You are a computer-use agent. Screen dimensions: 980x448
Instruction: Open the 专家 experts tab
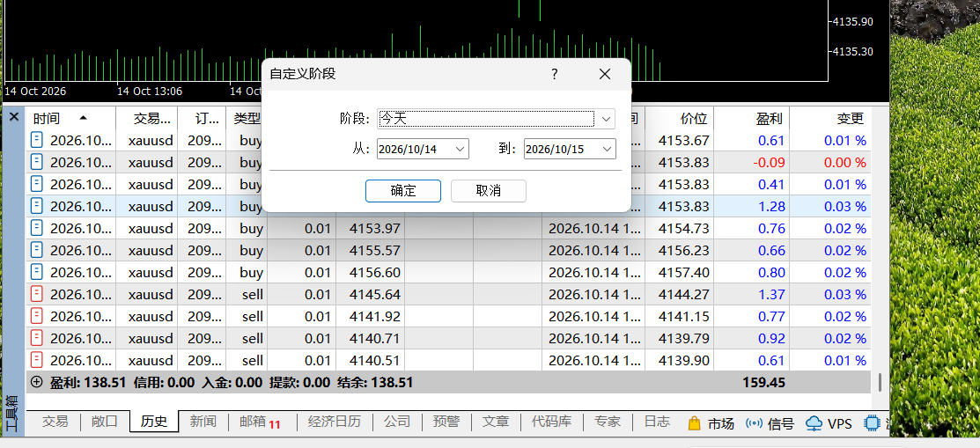click(608, 422)
